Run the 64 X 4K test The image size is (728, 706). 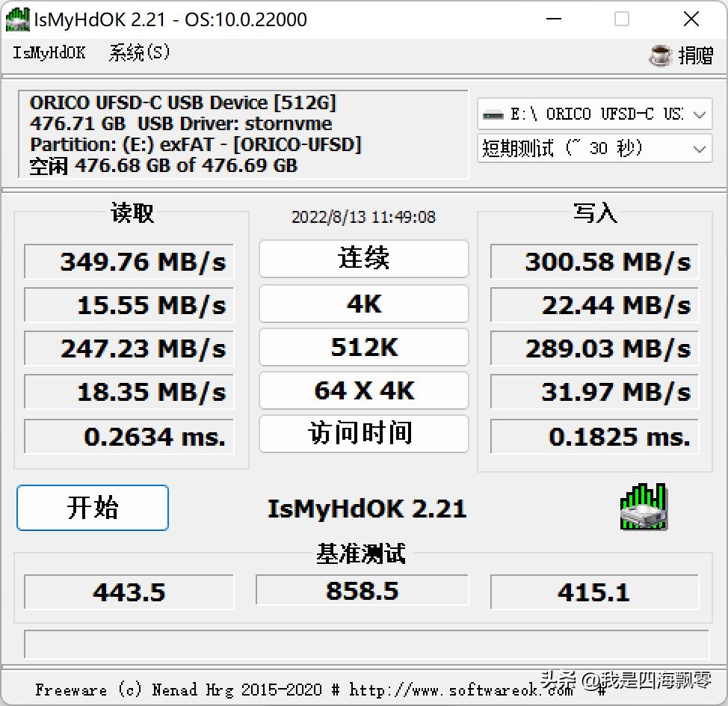[363, 390]
